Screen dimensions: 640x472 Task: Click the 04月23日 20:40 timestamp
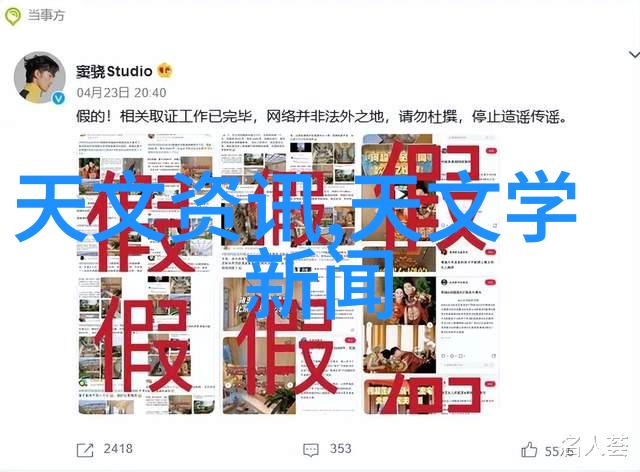point(122,93)
